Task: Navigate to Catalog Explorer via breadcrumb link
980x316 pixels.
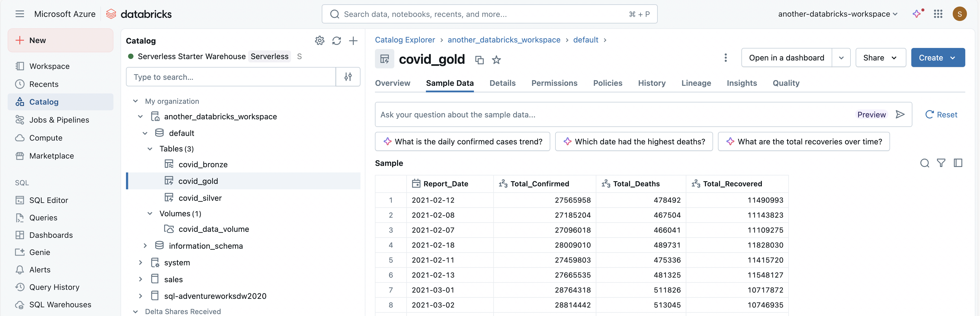Action: click(405, 39)
